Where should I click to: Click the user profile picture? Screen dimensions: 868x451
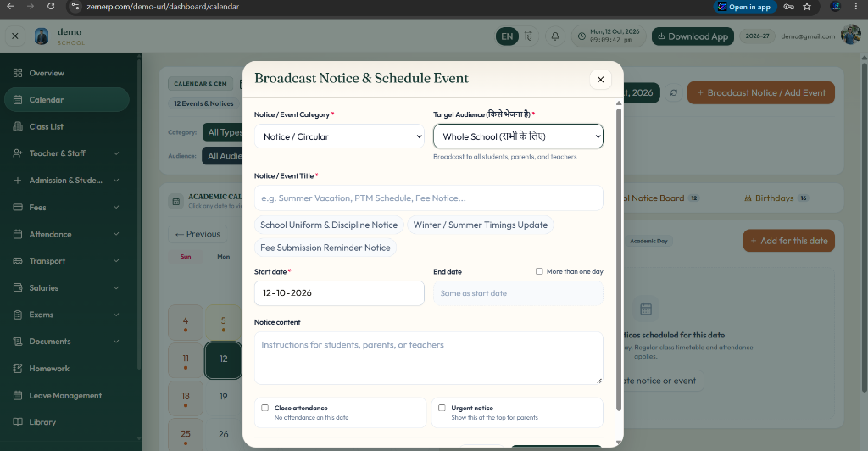[849, 35]
